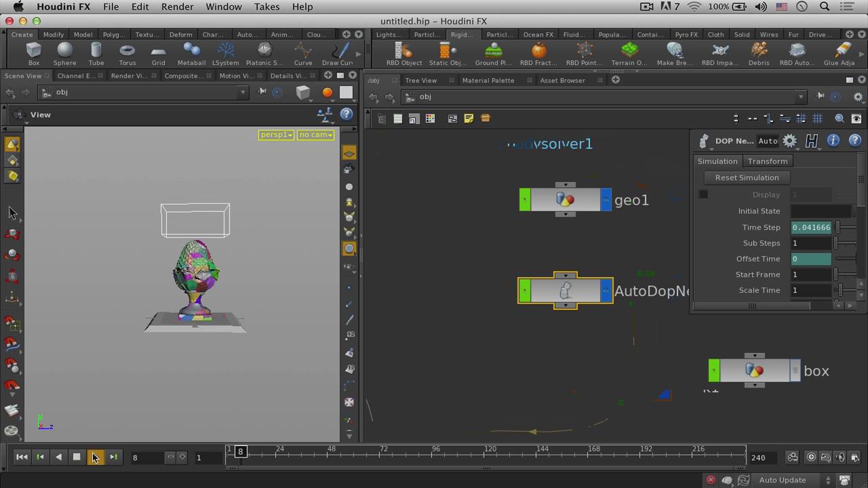
Task: Jump to first frame button
Action: pos(22,457)
